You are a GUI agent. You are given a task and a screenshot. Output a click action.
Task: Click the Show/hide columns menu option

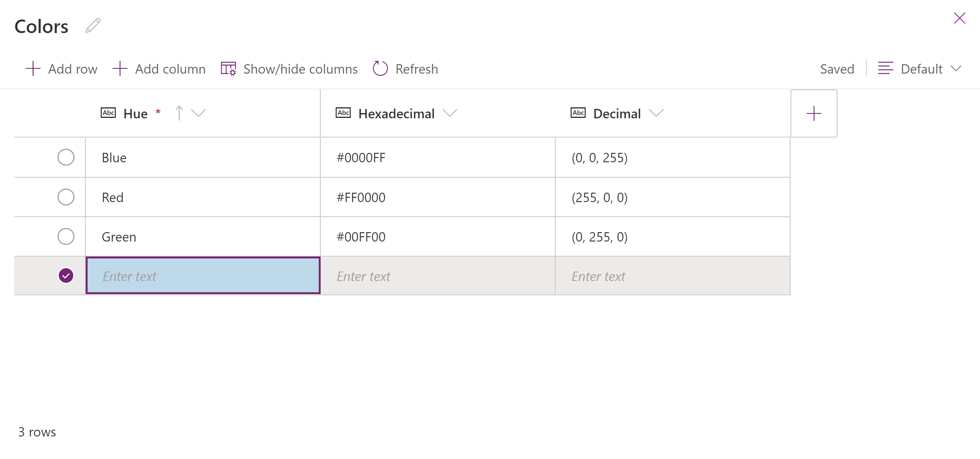tap(289, 69)
